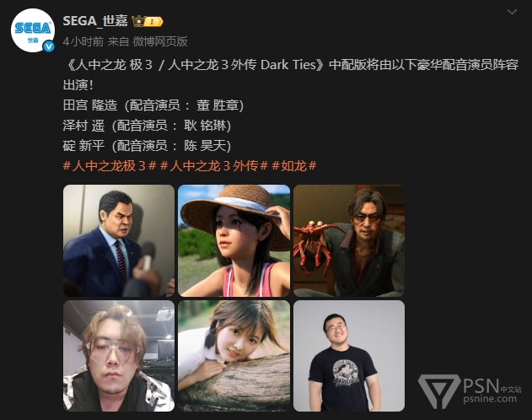Click the psnine.com watermark text
Image resolution: width=532 pixels, height=420 pixels.
coord(490,399)
